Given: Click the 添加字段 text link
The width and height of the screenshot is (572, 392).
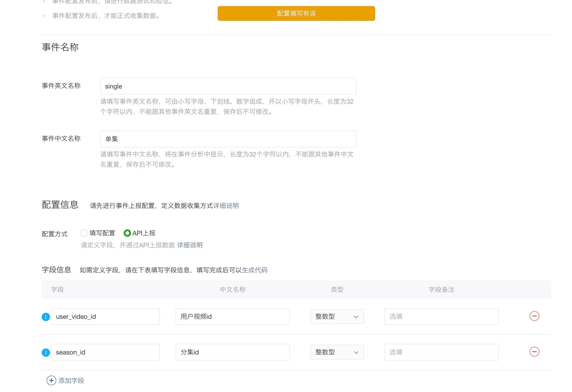Looking at the screenshot, I should (x=71, y=381).
